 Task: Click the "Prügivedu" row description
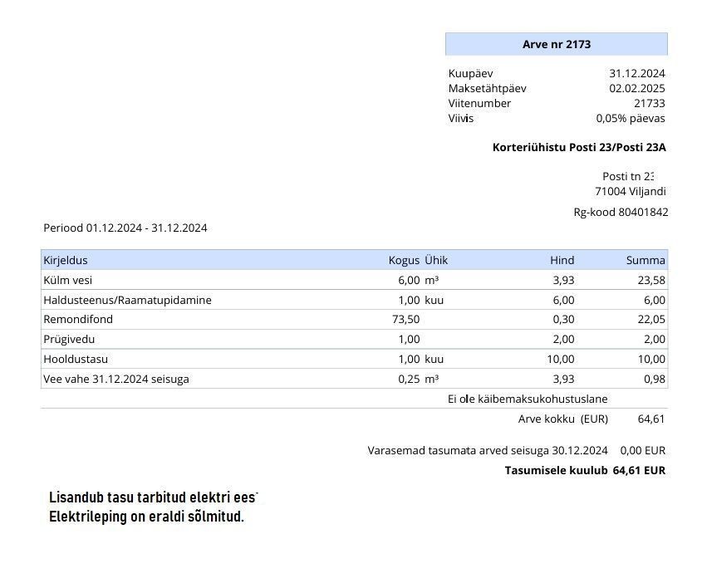point(67,339)
